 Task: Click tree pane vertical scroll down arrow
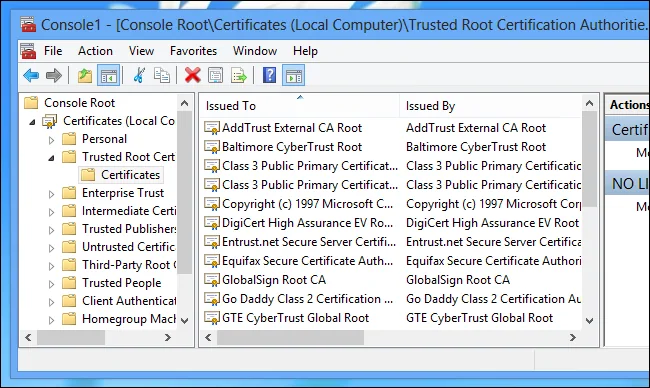(x=185, y=320)
